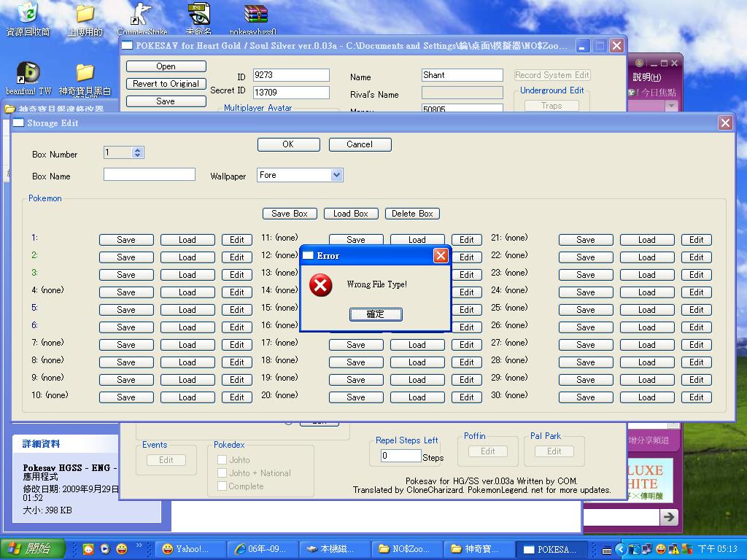The width and height of the screenshot is (747, 560).
Task: Click Open in POKESAV window
Action: tap(166, 66)
